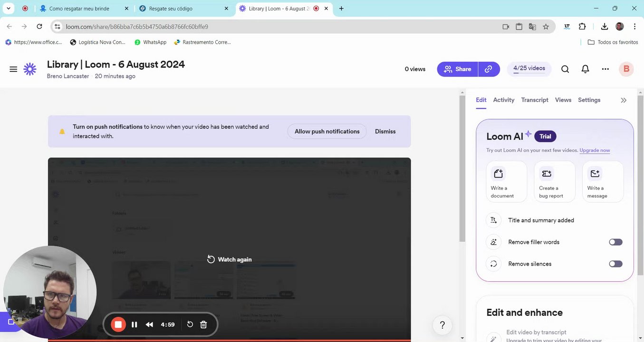Enable Remove filler words toggle

click(615, 242)
